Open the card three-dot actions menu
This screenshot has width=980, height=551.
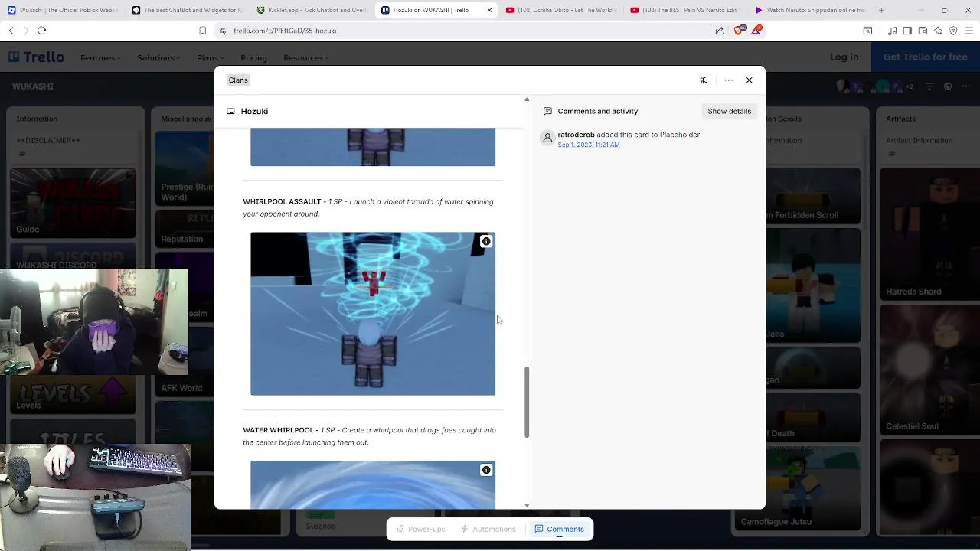pos(729,80)
